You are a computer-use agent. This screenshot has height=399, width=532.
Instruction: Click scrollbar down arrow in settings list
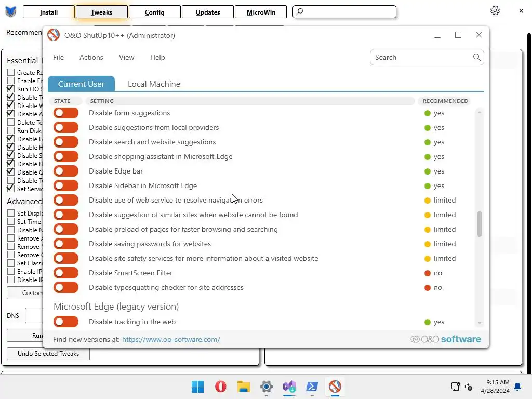pyautogui.click(x=480, y=323)
